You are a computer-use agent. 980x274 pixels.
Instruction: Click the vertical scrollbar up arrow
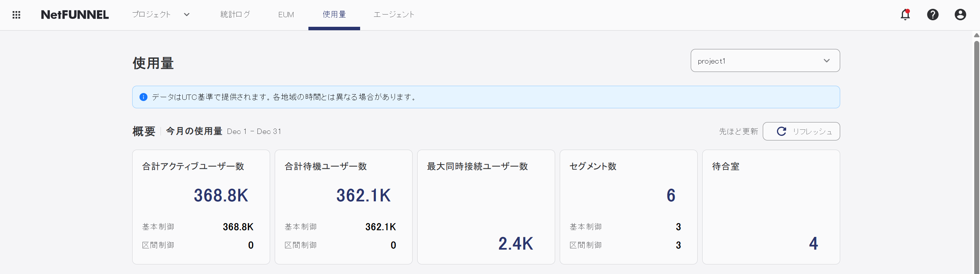pos(977,35)
